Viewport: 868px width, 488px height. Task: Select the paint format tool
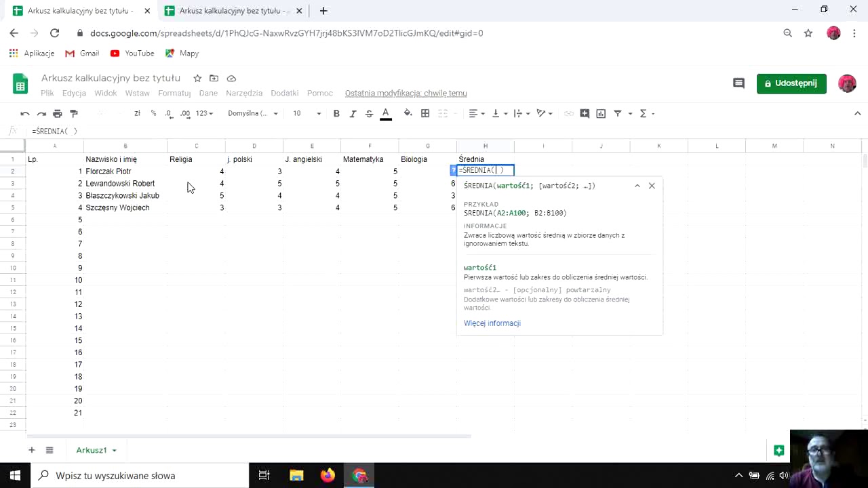pos(74,113)
